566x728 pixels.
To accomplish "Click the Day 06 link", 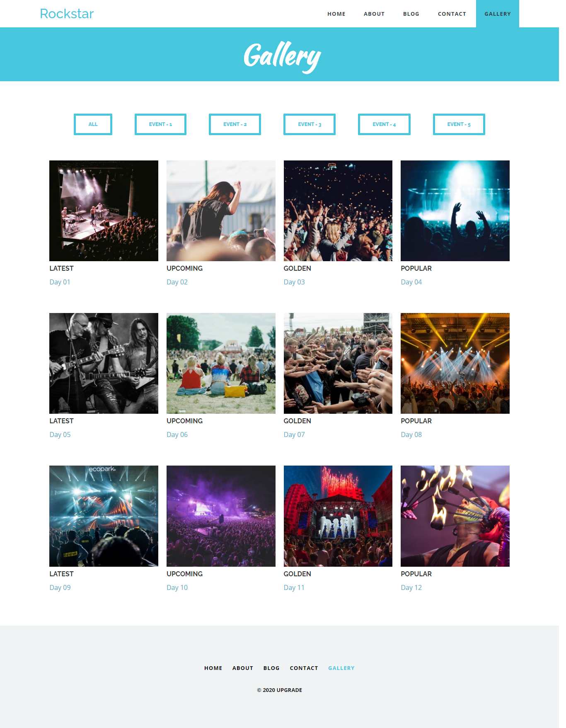I will [x=177, y=434].
